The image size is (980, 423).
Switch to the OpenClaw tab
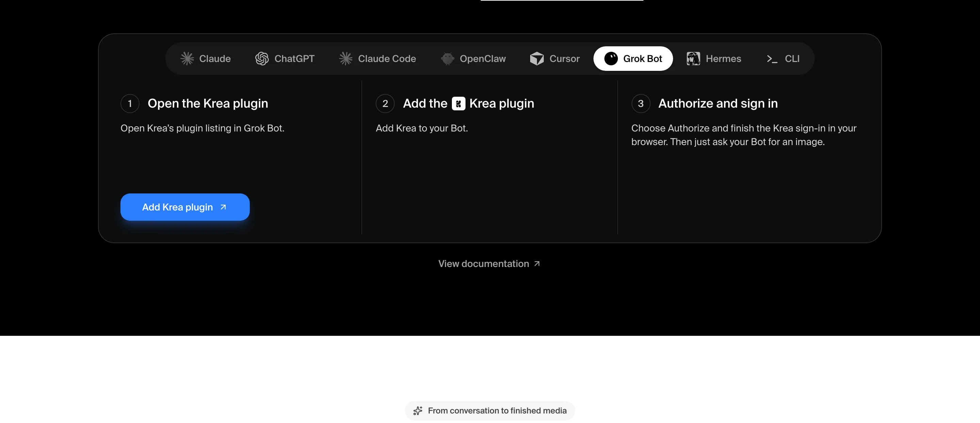473,59
